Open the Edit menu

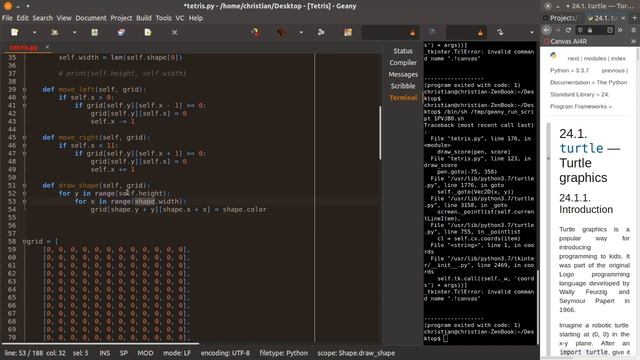22,18
